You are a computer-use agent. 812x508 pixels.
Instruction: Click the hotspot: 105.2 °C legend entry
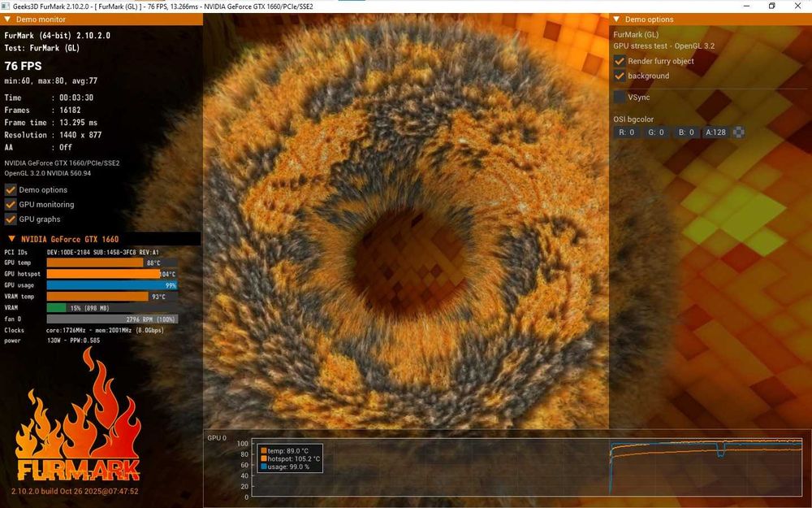[290, 458]
